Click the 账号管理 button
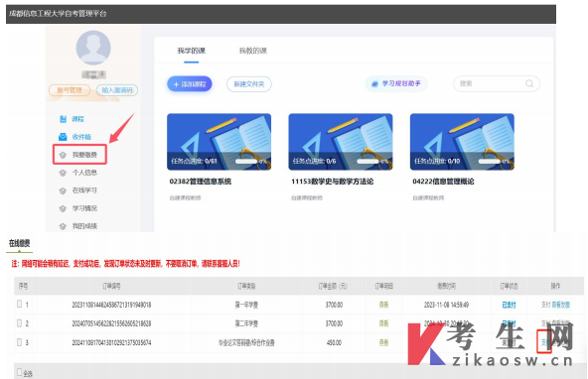This screenshot has height=379, width=588. [x=70, y=90]
